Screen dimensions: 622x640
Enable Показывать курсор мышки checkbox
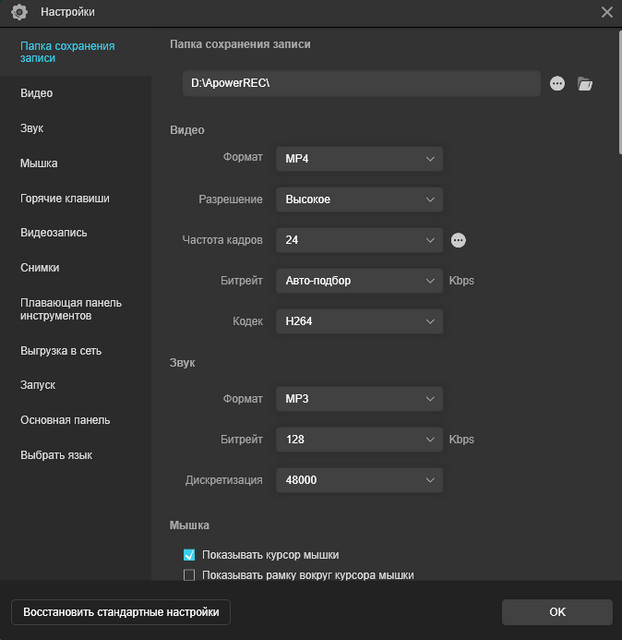click(189, 555)
